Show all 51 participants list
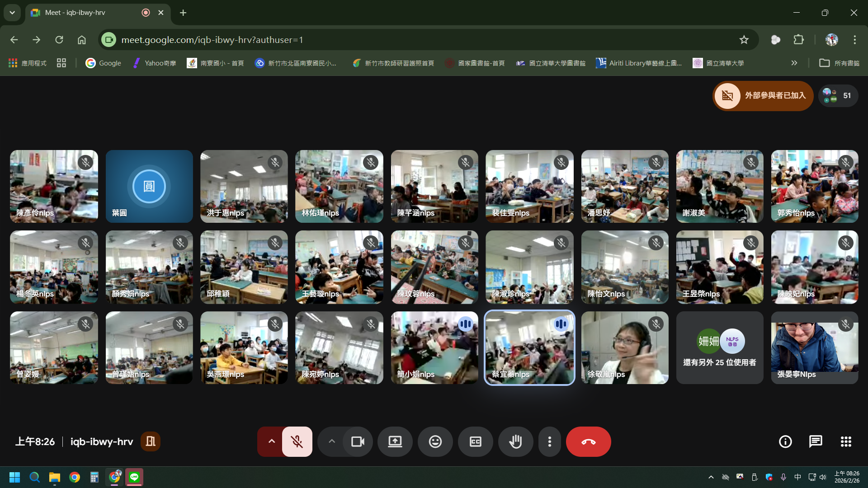Screen dimensions: 868x488 pos(838,96)
